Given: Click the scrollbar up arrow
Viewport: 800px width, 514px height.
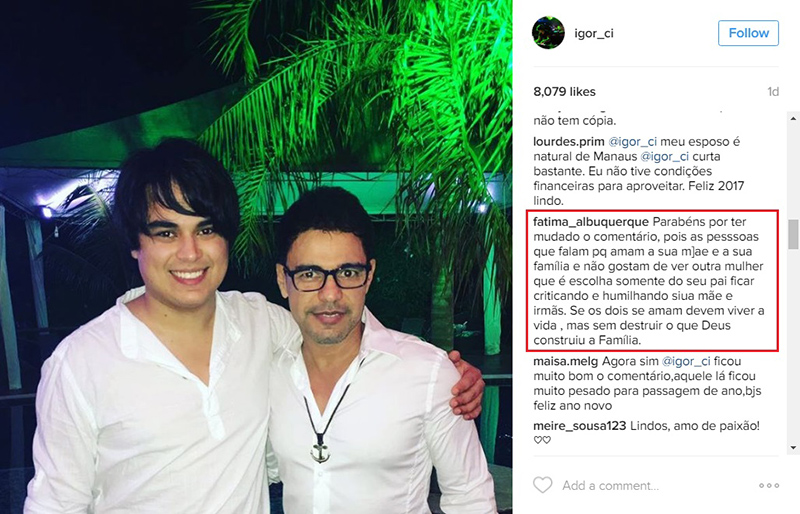Looking at the screenshot, I should [793, 118].
